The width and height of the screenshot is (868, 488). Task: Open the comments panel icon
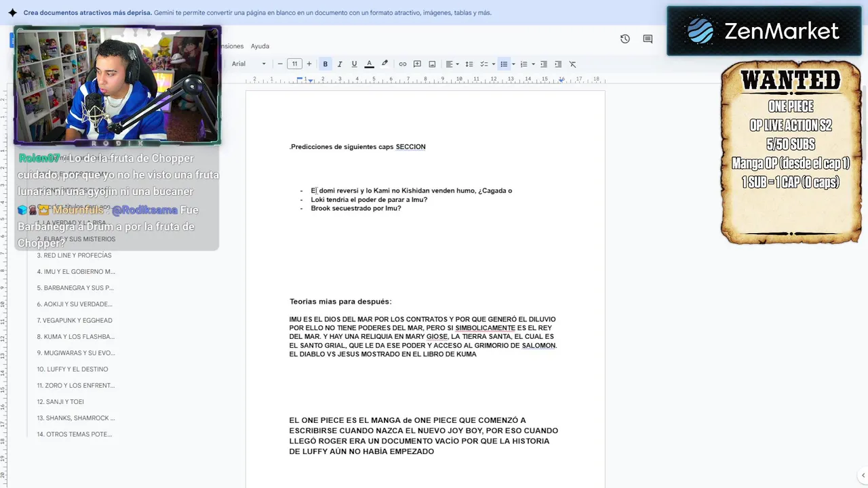pyautogui.click(x=648, y=39)
